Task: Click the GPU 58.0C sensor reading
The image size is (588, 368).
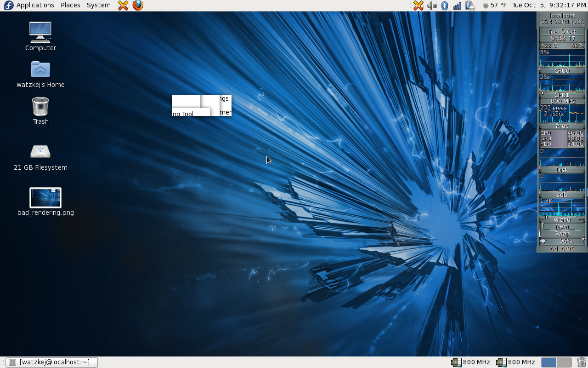Action: (x=562, y=138)
